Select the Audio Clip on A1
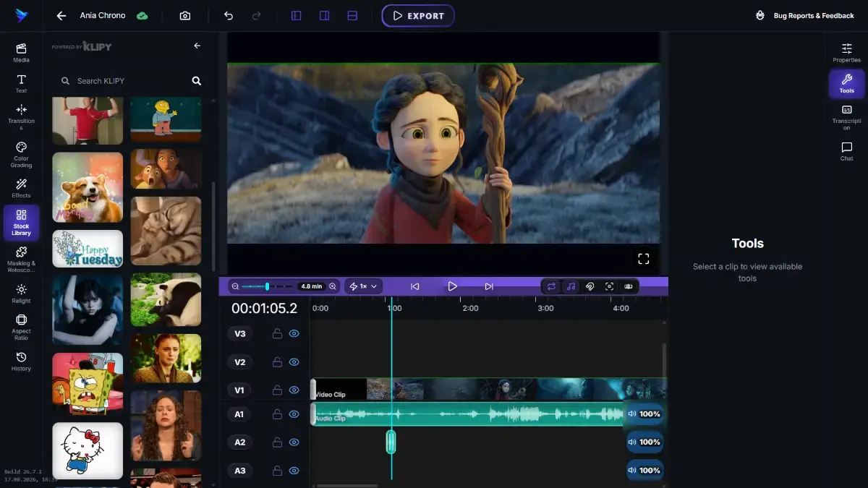Screen dimensions: 868x488 click(x=468, y=414)
